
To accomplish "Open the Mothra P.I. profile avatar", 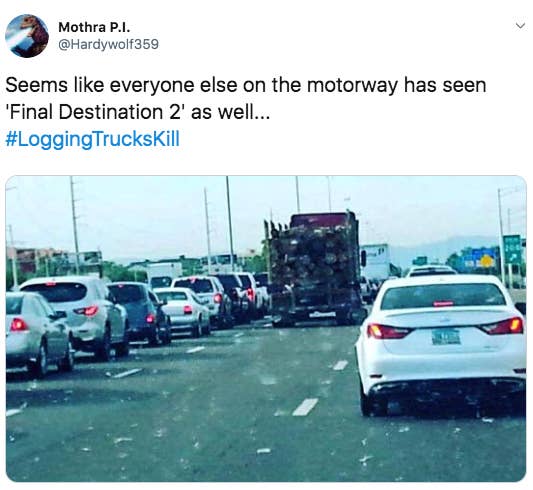I will tap(27, 36).
